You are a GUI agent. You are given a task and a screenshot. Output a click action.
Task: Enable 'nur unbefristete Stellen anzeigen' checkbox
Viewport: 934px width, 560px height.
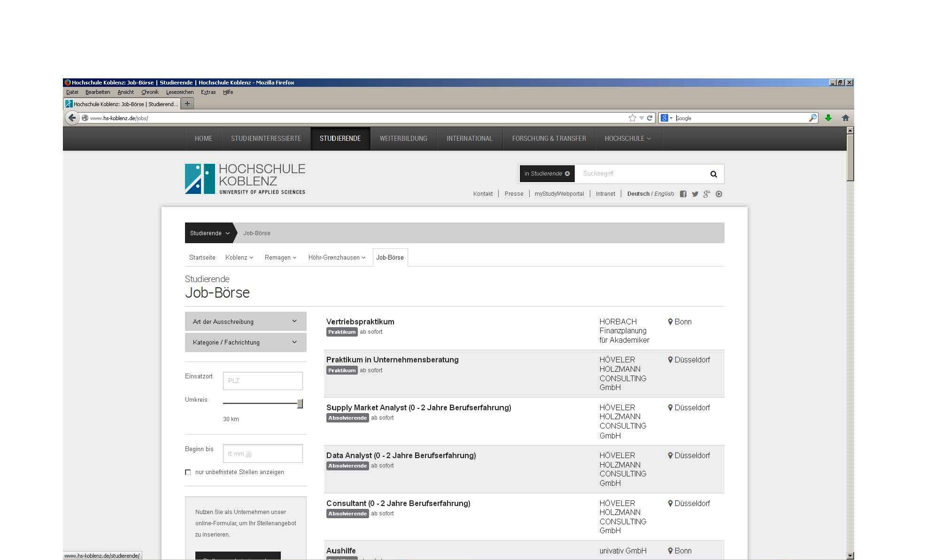click(x=188, y=472)
